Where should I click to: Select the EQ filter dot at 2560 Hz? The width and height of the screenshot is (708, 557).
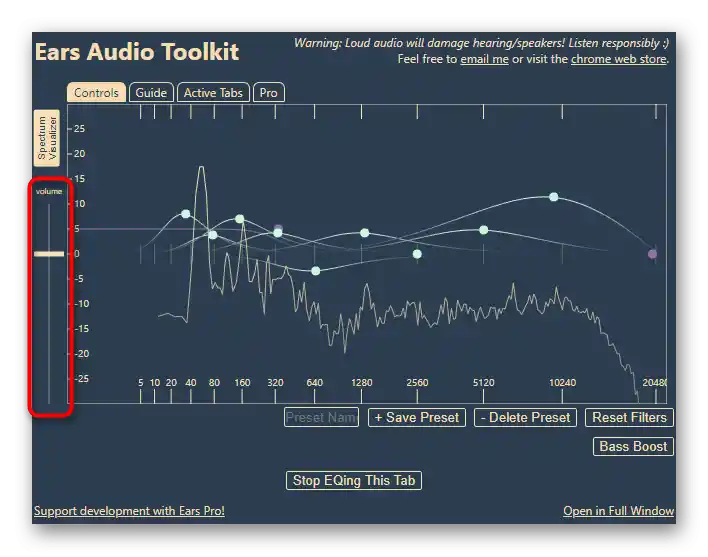417,254
